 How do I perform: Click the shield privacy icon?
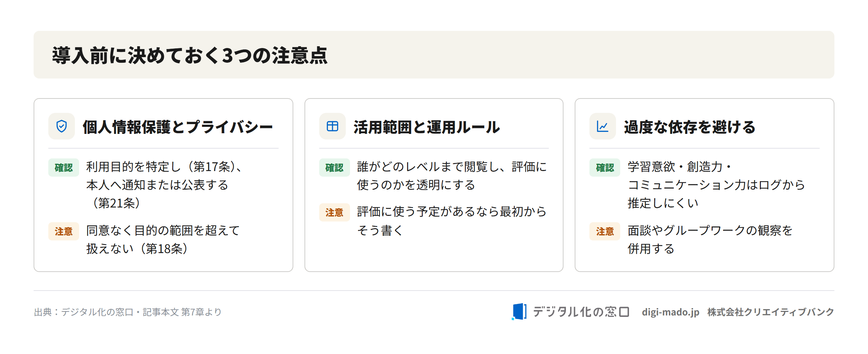pyautogui.click(x=62, y=126)
